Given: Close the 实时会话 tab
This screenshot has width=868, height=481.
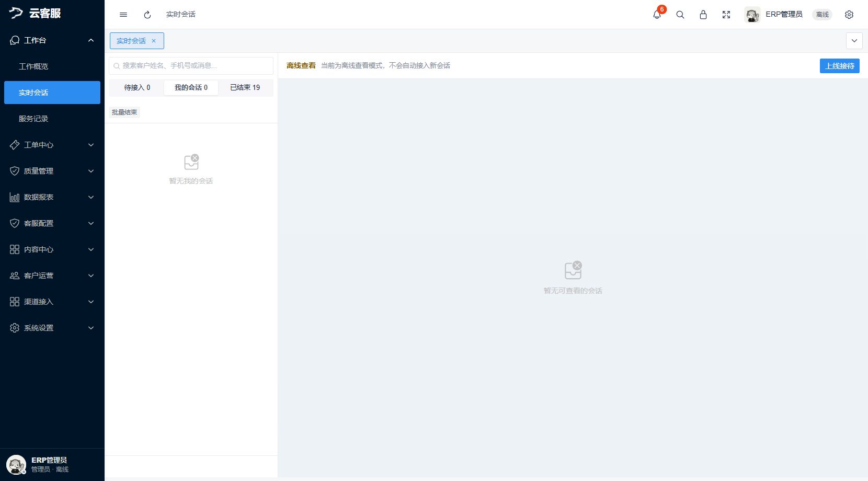Looking at the screenshot, I should point(154,41).
